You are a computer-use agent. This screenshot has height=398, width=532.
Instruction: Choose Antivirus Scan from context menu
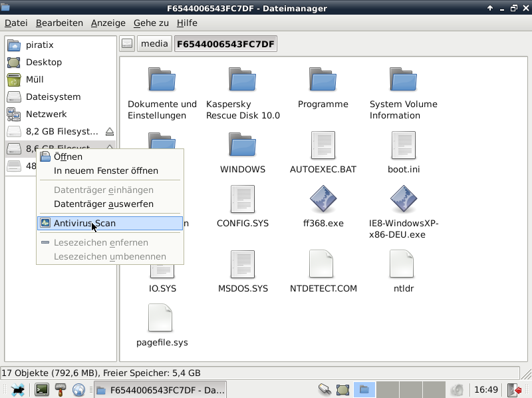(x=84, y=224)
